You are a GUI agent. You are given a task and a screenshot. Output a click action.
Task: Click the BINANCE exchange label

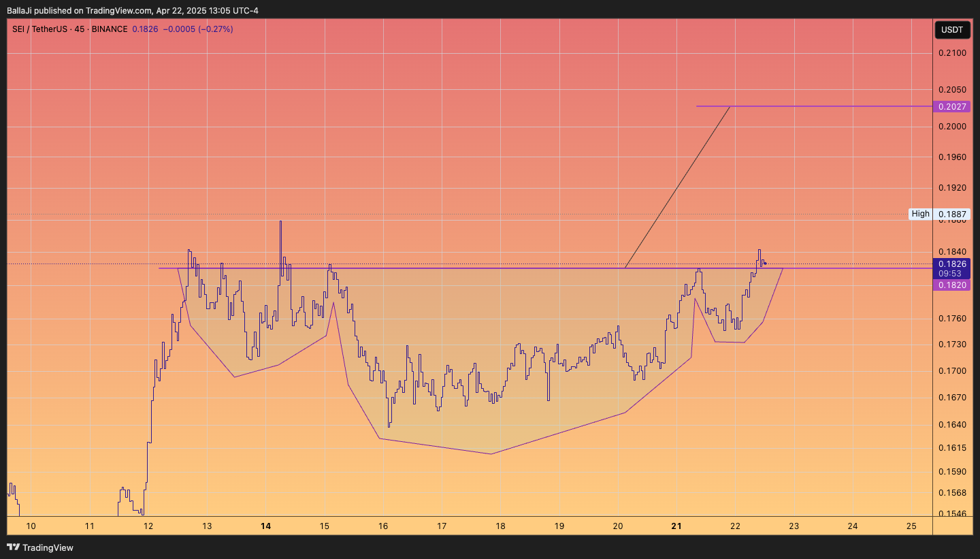coord(110,29)
